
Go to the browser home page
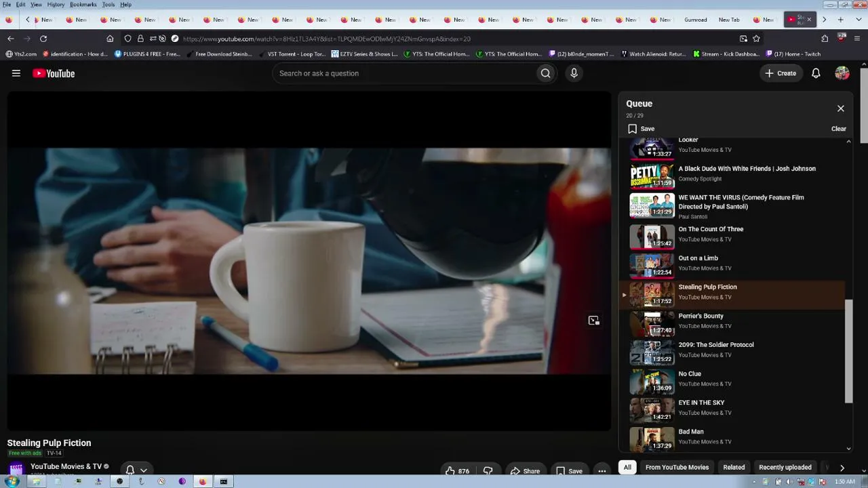tap(110, 39)
